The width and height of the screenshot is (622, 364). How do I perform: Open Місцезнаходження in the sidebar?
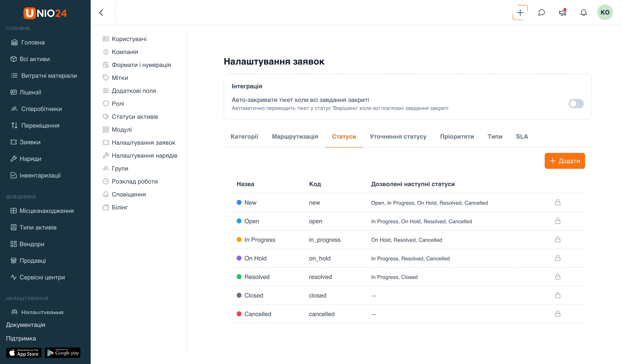coord(42,211)
